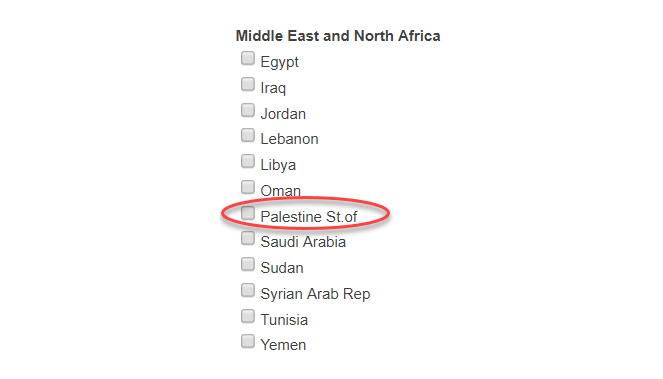
Task: Enable the Jordan checkbox
Action: click(248, 110)
